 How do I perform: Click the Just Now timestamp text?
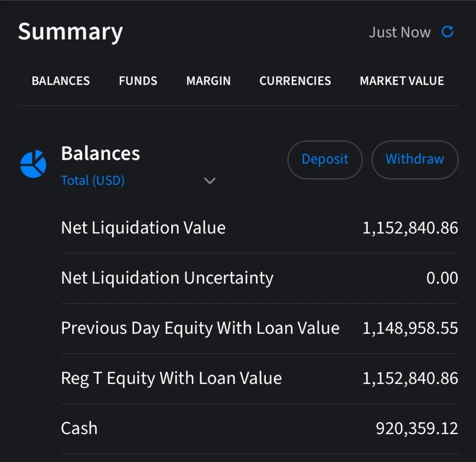click(399, 32)
